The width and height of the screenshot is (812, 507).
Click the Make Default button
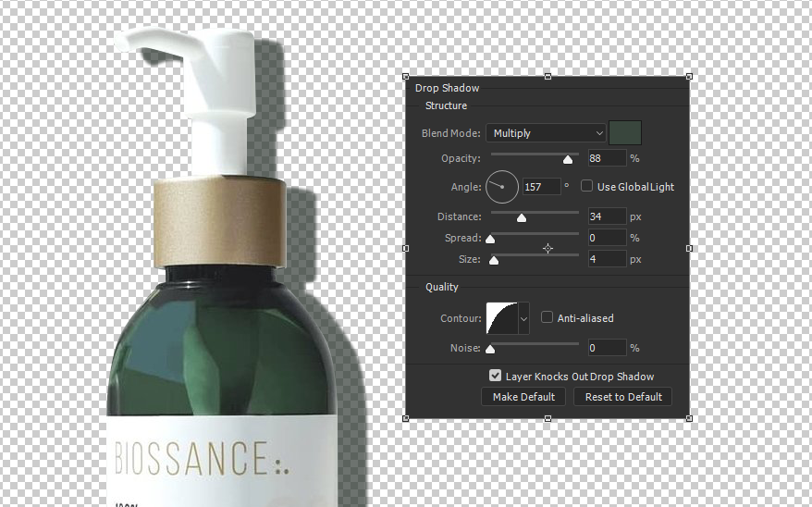pyautogui.click(x=523, y=397)
